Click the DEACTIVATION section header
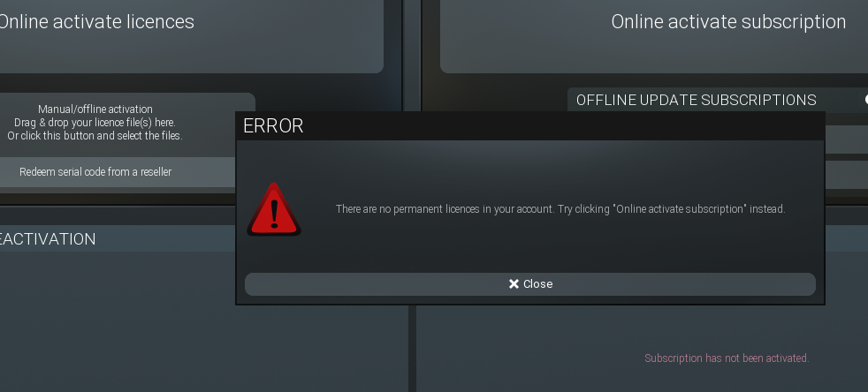Viewport: 868px width, 392px height. [48, 239]
